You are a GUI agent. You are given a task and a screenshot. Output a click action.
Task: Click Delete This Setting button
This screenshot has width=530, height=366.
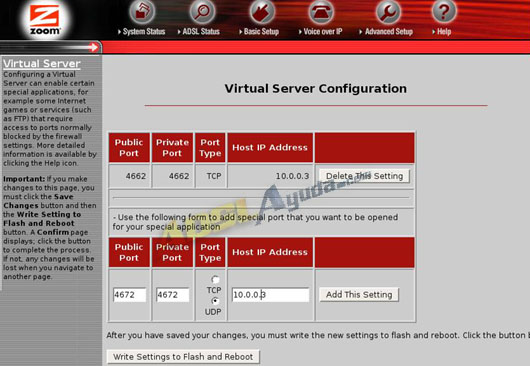pos(364,176)
